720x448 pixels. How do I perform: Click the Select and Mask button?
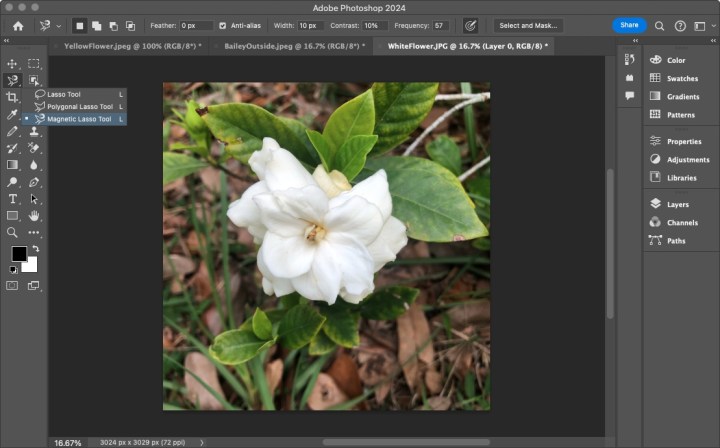[x=530, y=25]
